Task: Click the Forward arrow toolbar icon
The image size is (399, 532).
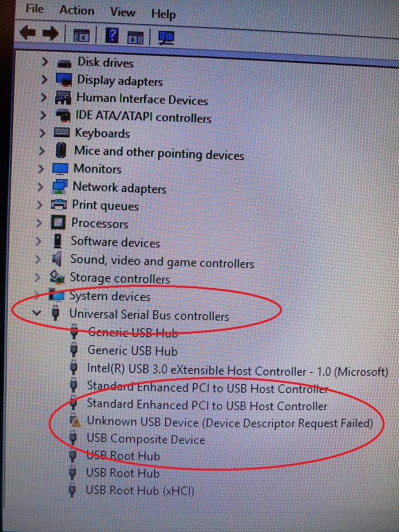Action: coord(50,34)
